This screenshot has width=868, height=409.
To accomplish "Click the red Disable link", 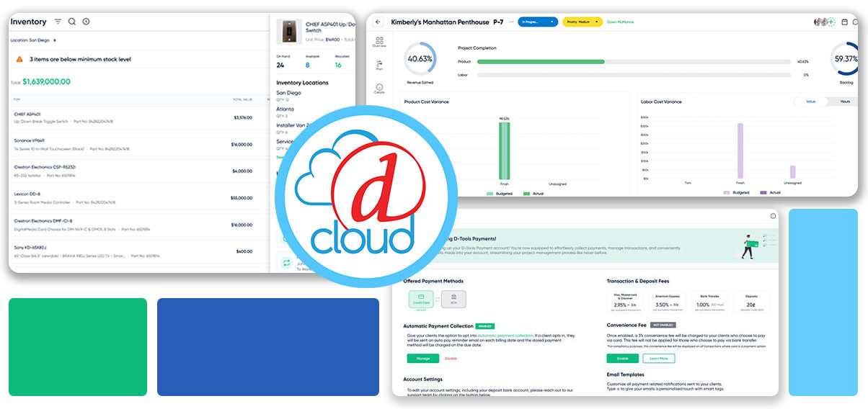I will (x=451, y=358).
